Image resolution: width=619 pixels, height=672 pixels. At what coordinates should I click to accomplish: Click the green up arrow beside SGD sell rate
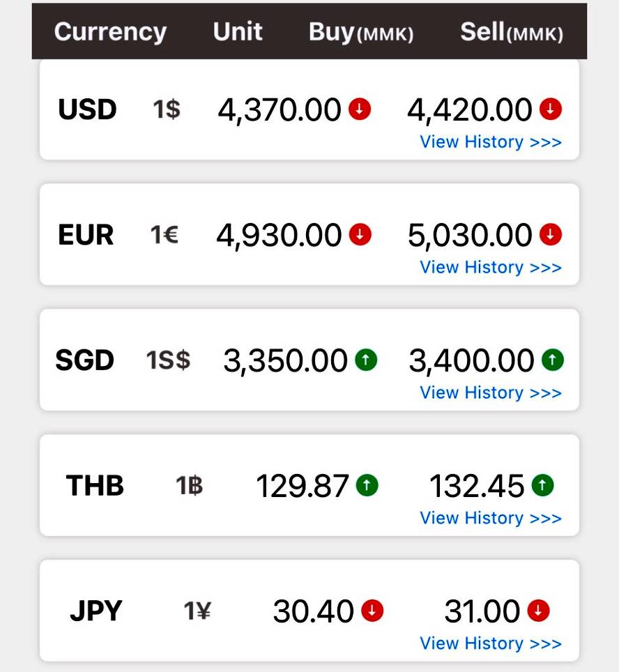553,360
